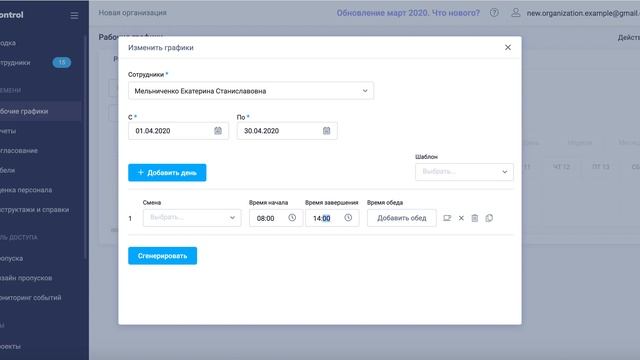Click the user profile icon
The image size is (640, 360).
(x=516, y=13)
